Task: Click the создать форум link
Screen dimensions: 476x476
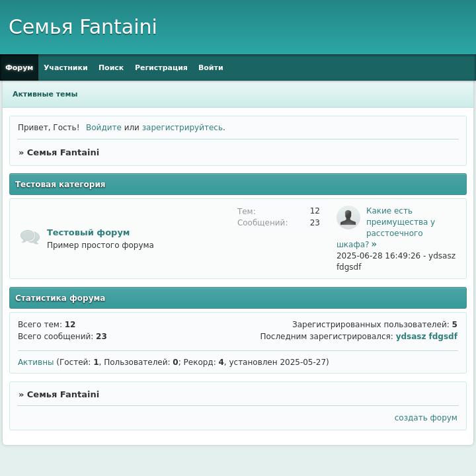Action: tap(425, 418)
